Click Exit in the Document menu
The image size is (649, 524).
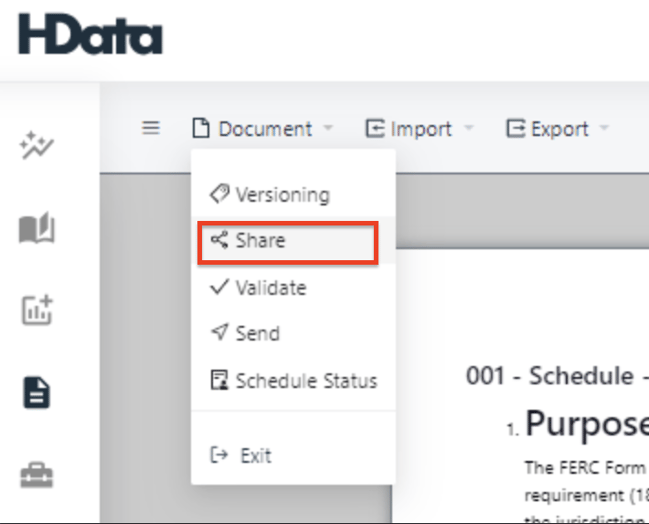pyautogui.click(x=255, y=455)
